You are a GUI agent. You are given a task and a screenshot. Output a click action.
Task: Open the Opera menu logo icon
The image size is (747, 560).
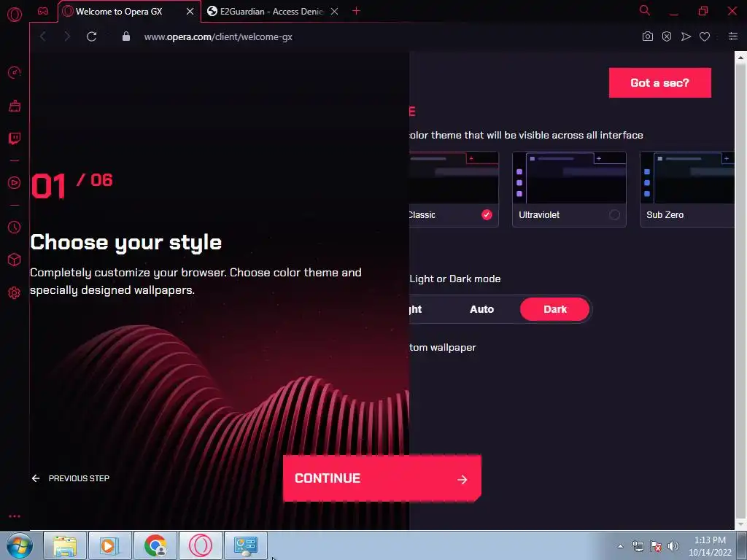click(x=15, y=15)
